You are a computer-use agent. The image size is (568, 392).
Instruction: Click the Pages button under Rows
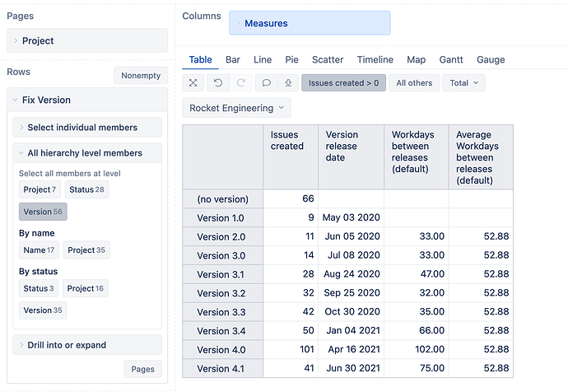(x=142, y=369)
